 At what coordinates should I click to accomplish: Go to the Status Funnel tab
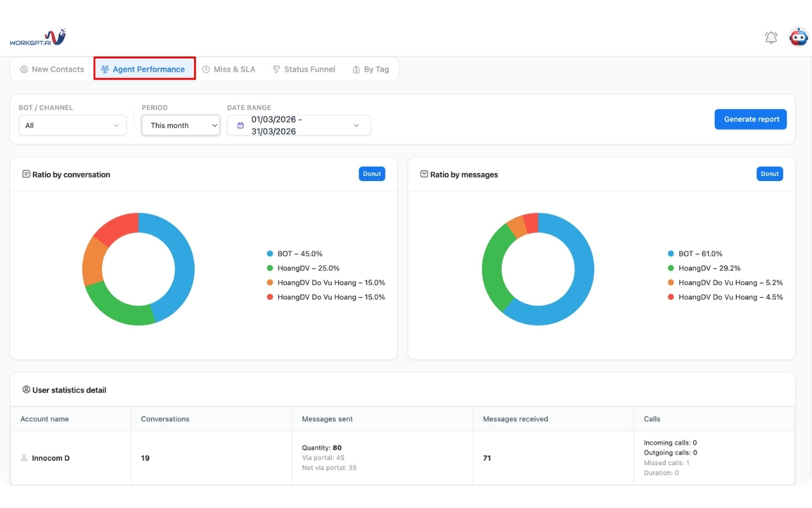click(304, 69)
